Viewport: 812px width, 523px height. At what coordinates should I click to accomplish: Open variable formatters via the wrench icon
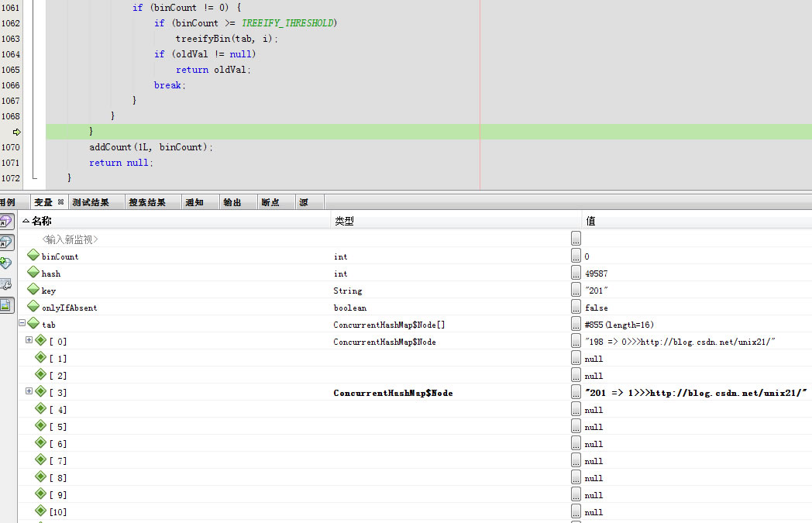click(5, 284)
